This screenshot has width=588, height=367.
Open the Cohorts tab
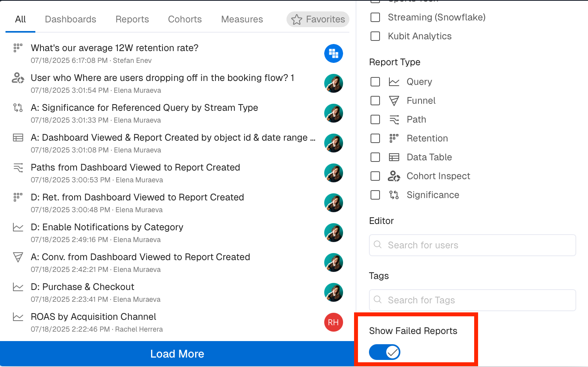tap(185, 19)
